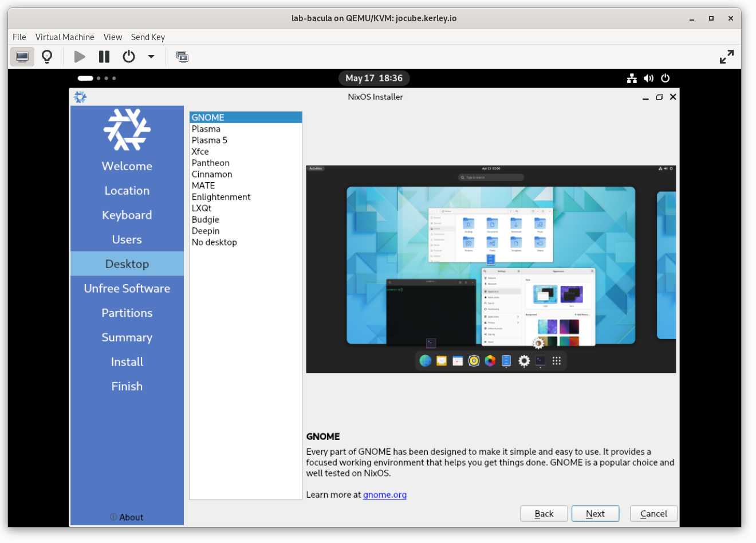Click the Back button

(544, 514)
